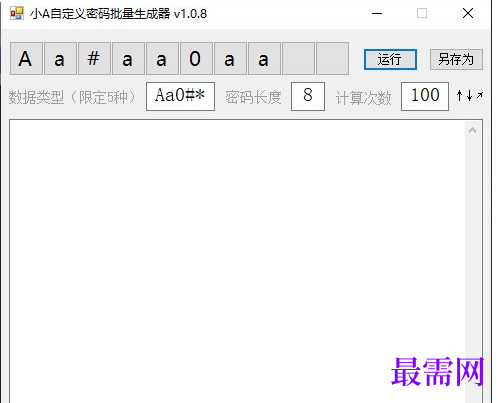
Task: Click the 'a' slot directly before '0'
Action: click(x=162, y=59)
